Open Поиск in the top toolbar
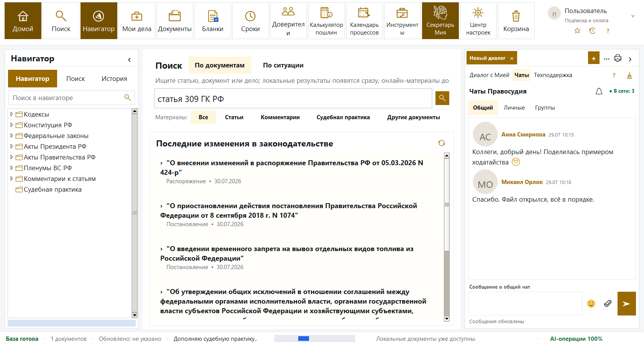This screenshot has height=345, width=644. [61, 21]
